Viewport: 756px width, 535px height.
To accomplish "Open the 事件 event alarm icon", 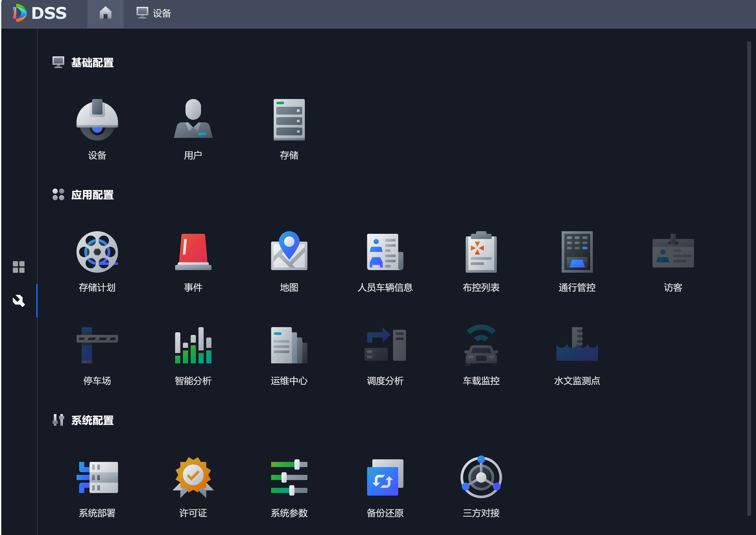I will [193, 252].
